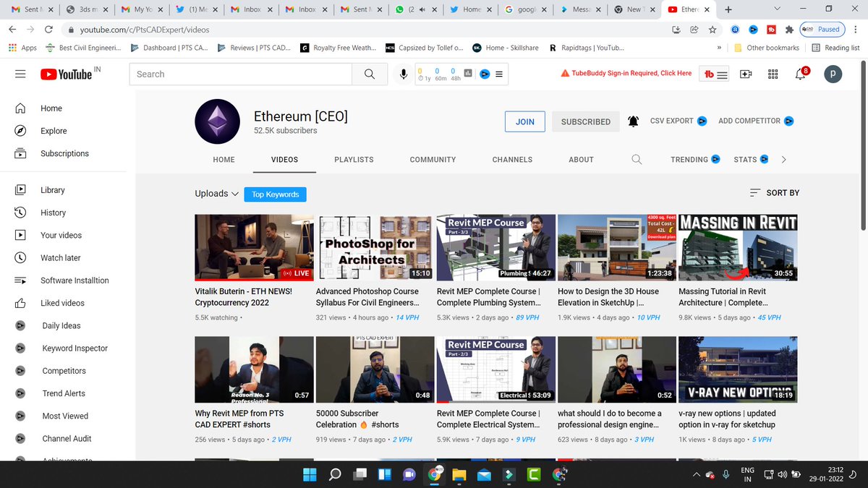Viewport: 868px width, 488px height.
Task: Open the YouTube apps grid icon
Action: coord(773,74)
